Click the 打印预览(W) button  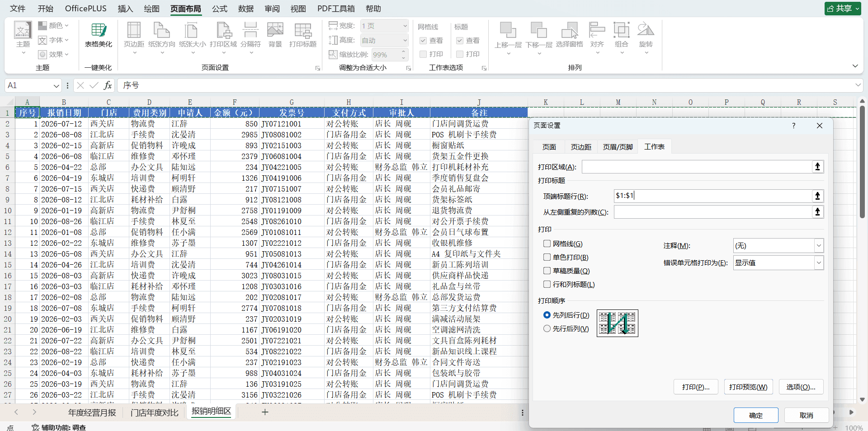[x=748, y=387]
